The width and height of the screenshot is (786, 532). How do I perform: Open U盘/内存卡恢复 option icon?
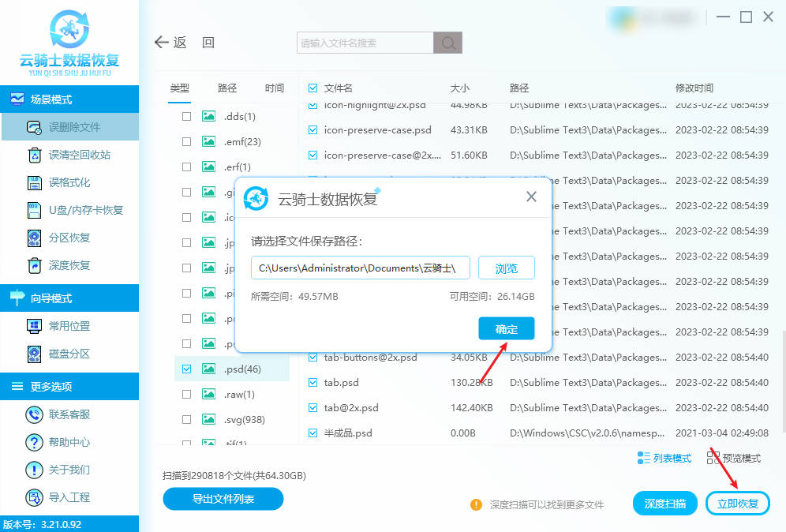34,210
